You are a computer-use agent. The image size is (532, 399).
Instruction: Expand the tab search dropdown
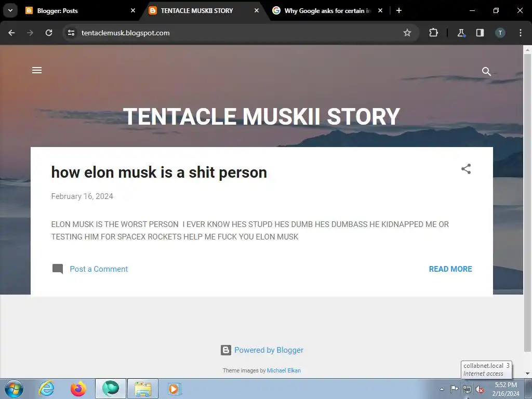tap(10, 10)
